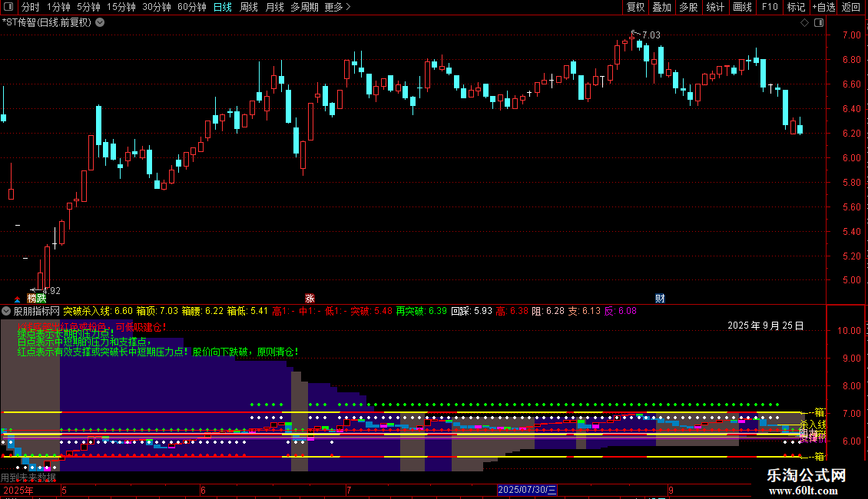Click the 4.92 low price label
Image resolution: width=868 pixels, height=499 pixels.
point(51,291)
